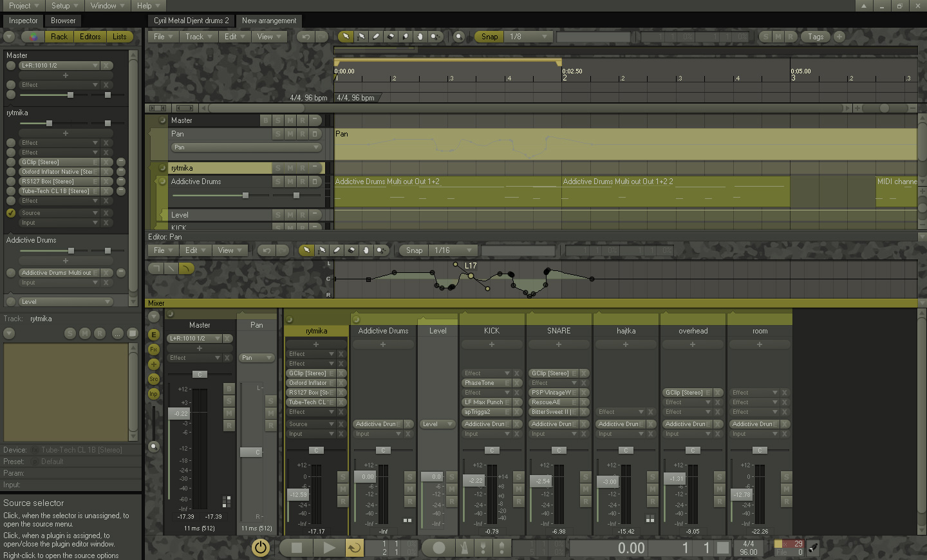This screenshot has width=927, height=560.
Task: Show effects with mixer Fx button
Action: click(153, 350)
